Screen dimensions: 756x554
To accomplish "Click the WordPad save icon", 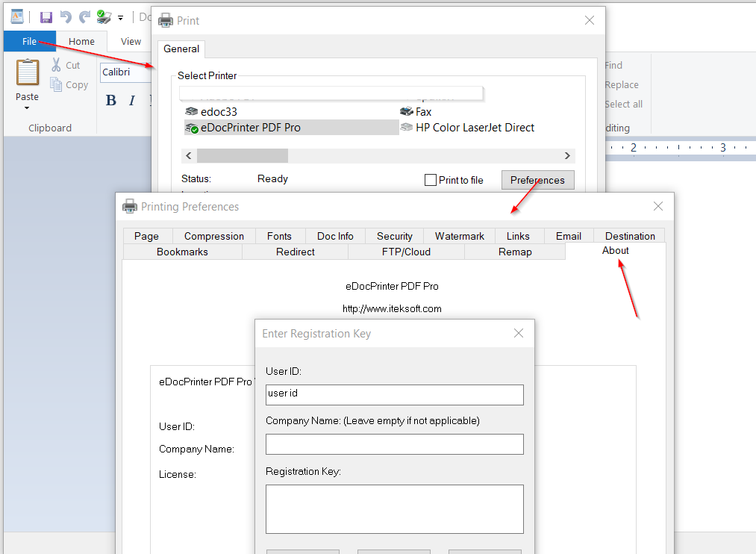I will tap(46, 17).
